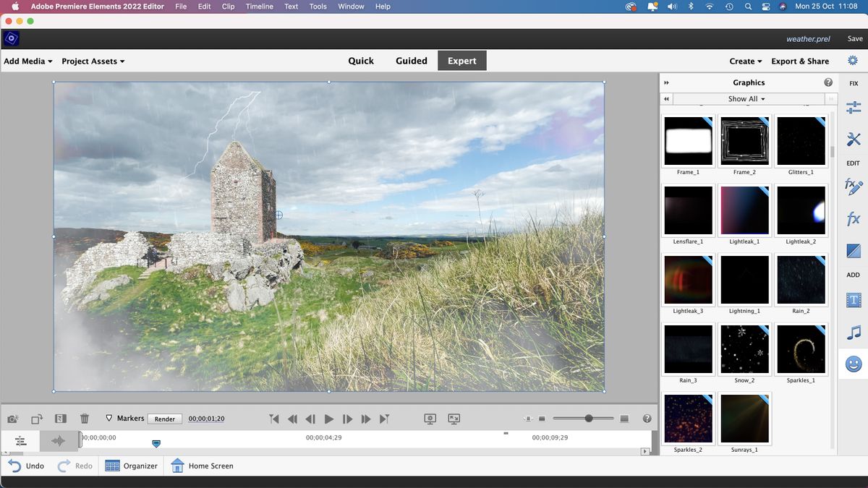Open the Music note panel icon

[854, 333]
